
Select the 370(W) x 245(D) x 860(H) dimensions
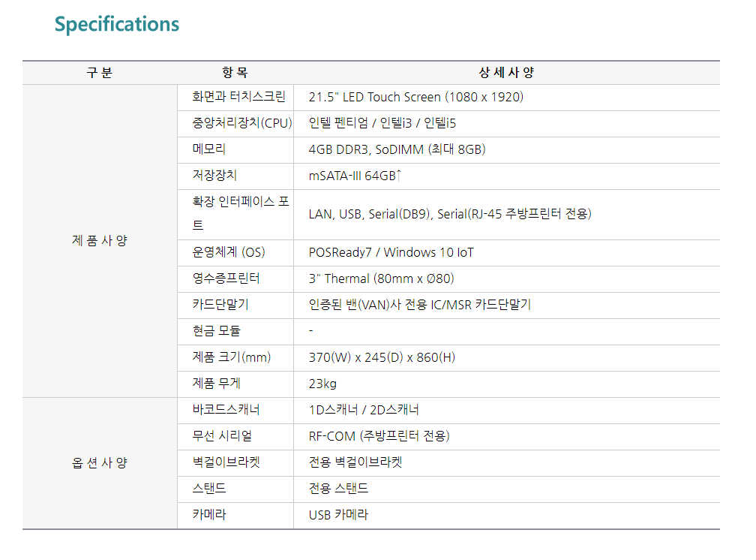tap(382, 357)
